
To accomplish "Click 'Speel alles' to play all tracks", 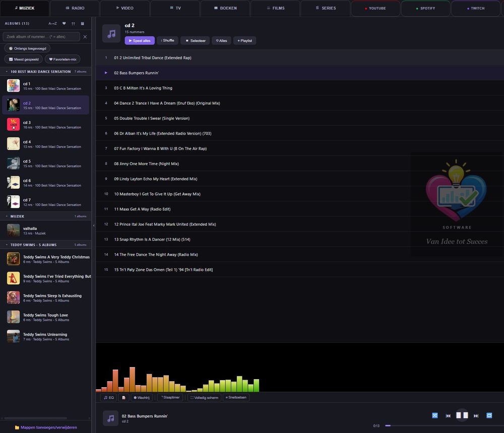I will pos(140,40).
